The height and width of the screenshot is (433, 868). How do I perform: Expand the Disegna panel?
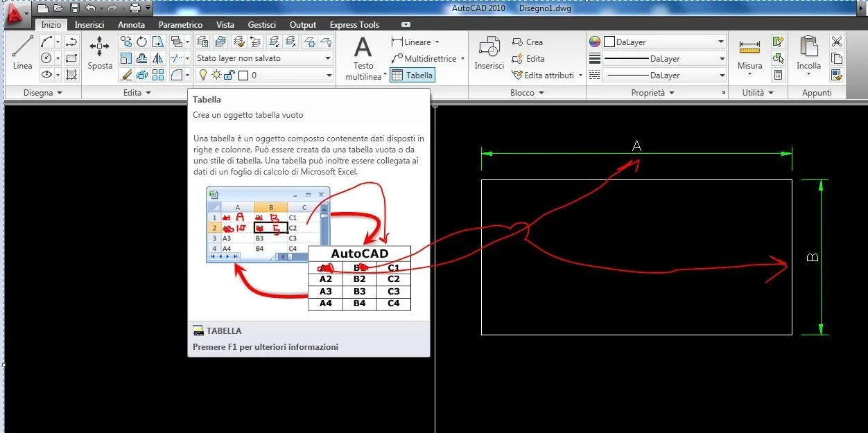coord(43,92)
